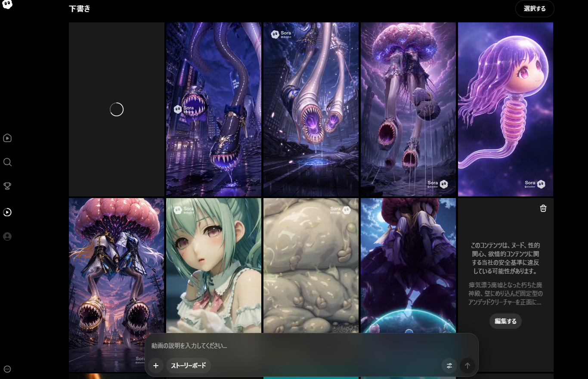Click the 下書き page heading
This screenshot has width=588, height=379.
click(80, 9)
